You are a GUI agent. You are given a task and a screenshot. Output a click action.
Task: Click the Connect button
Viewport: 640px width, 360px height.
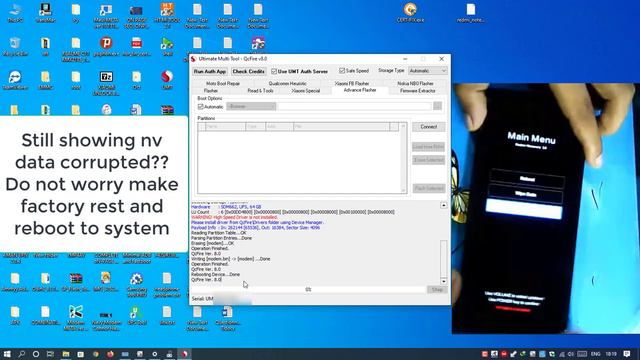click(x=429, y=127)
